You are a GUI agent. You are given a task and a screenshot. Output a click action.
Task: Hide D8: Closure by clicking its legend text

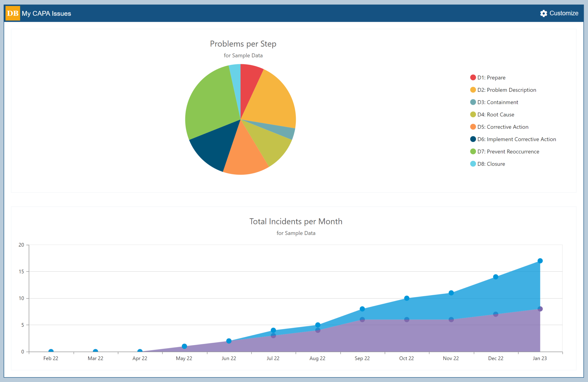[x=491, y=164]
